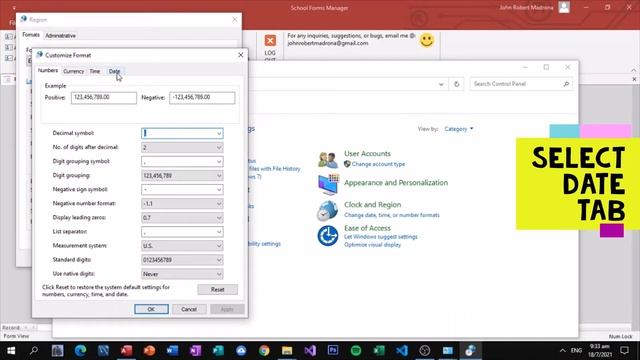640x360 pixels.
Task: Launch Microsoft Edge from the taskbar
Action: pyautogui.click(x=80, y=350)
